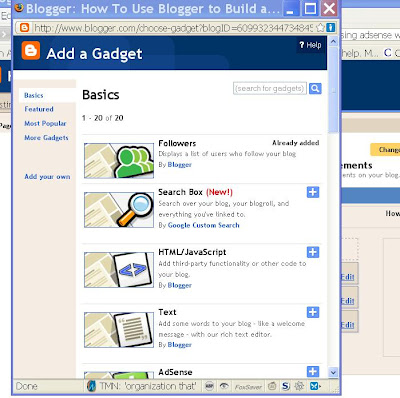Open the Followers gadget title

tap(177, 143)
